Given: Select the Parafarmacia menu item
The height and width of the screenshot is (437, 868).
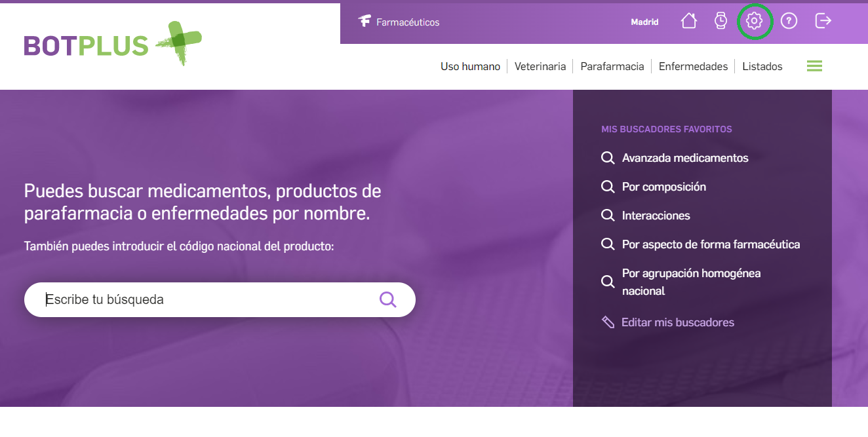Looking at the screenshot, I should click(x=612, y=66).
